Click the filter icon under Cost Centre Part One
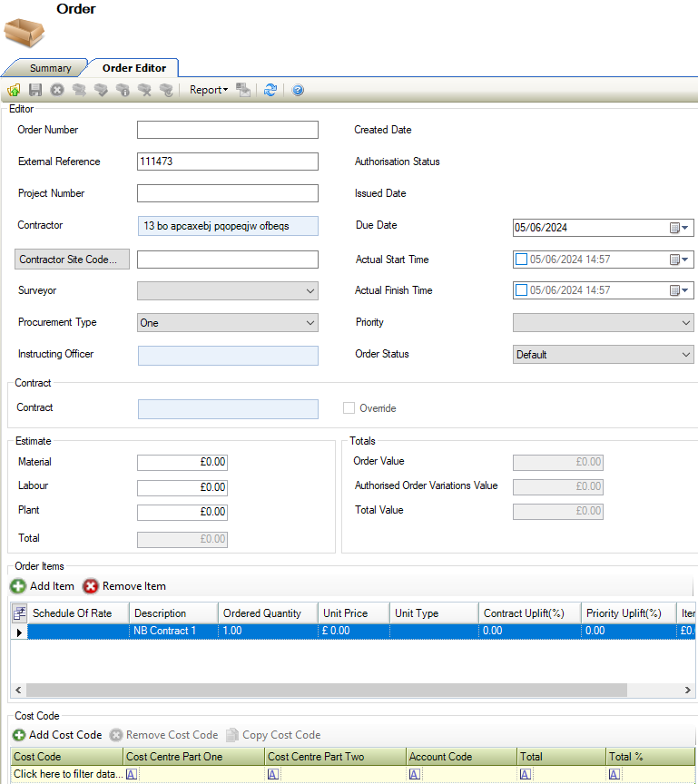Viewport: 698px width, 784px height. (x=131, y=774)
